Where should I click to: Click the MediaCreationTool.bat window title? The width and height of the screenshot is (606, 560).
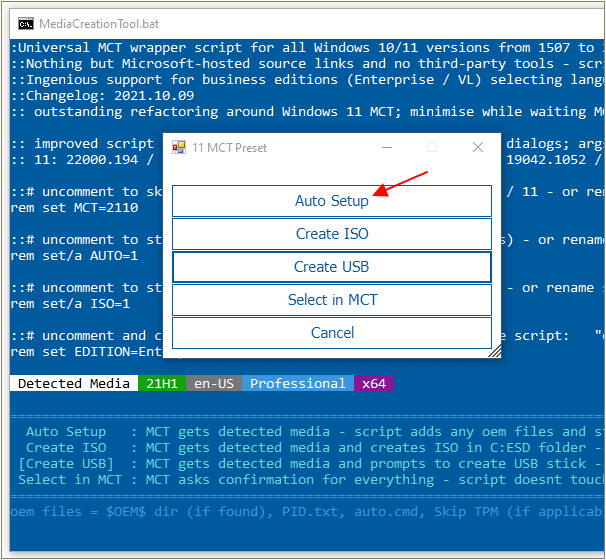point(99,24)
